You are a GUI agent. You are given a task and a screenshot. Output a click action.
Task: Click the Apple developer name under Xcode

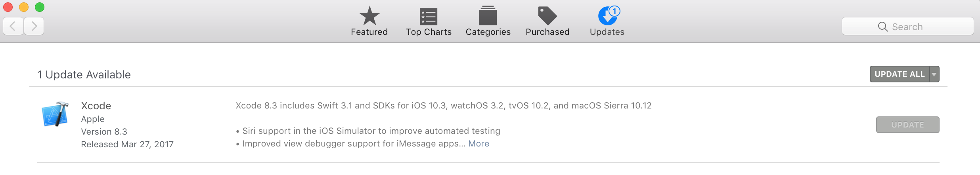(x=93, y=119)
